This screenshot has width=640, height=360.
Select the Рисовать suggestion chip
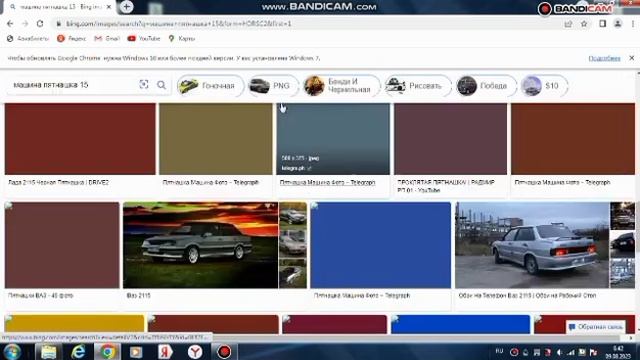point(418,86)
